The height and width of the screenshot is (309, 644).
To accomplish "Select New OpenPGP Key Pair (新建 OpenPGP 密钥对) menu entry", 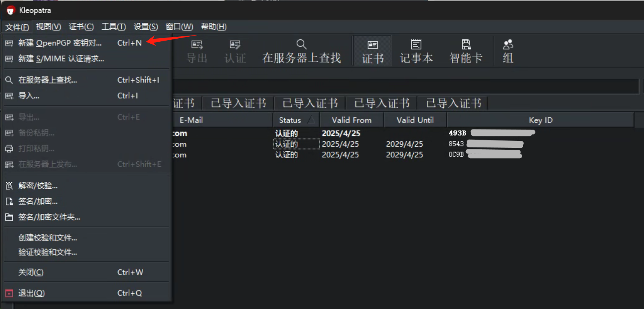I will pos(60,43).
